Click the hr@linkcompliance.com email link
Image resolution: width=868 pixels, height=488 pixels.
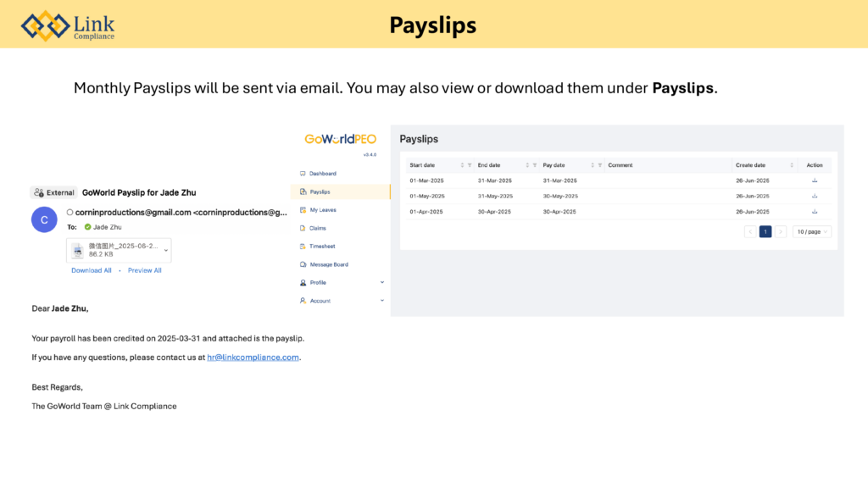click(253, 358)
